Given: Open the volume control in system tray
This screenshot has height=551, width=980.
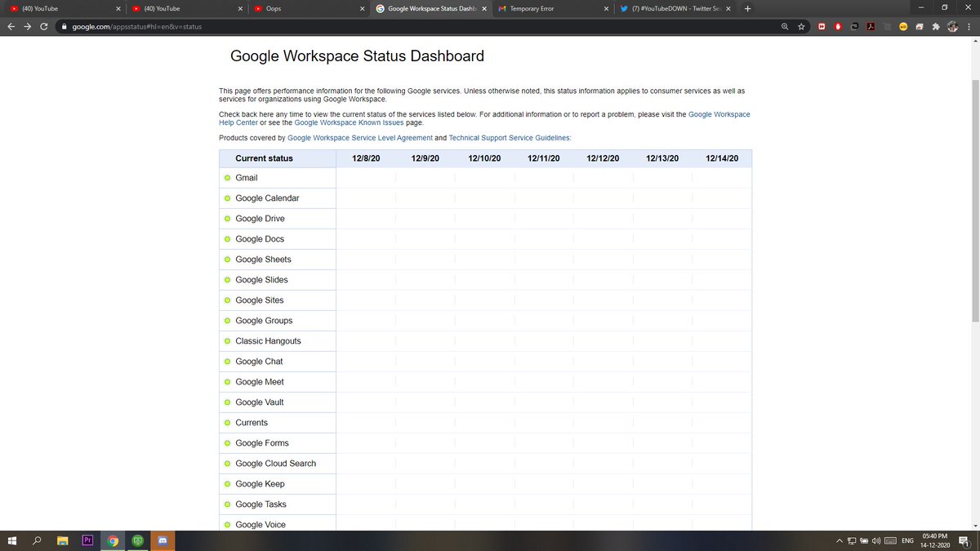Looking at the screenshot, I should (x=875, y=540).
